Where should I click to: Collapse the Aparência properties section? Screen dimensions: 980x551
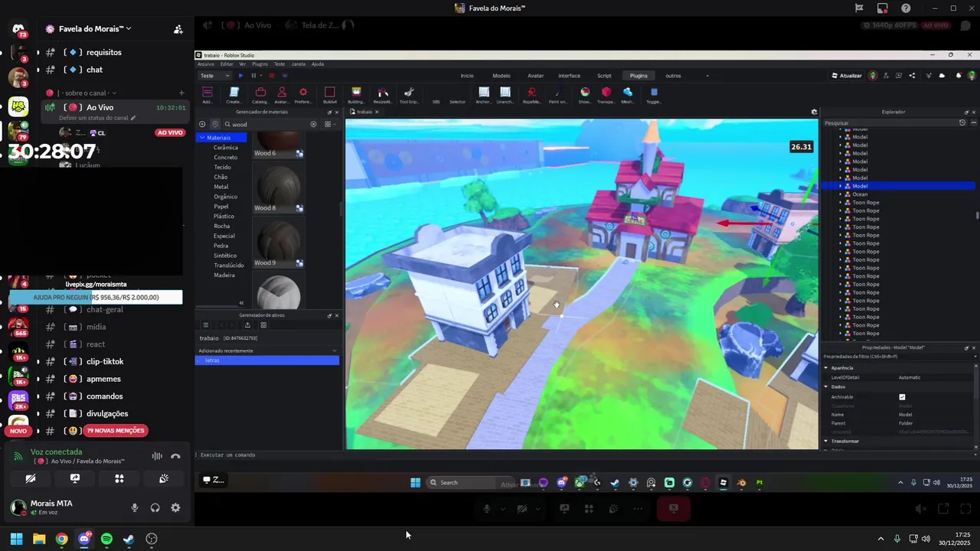826,368
